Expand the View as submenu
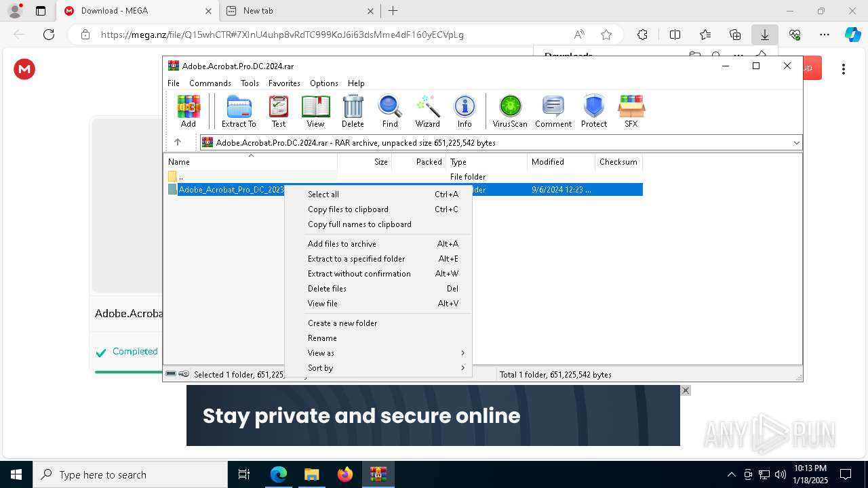This screenshot has width=868, height=488. point(378,352)
